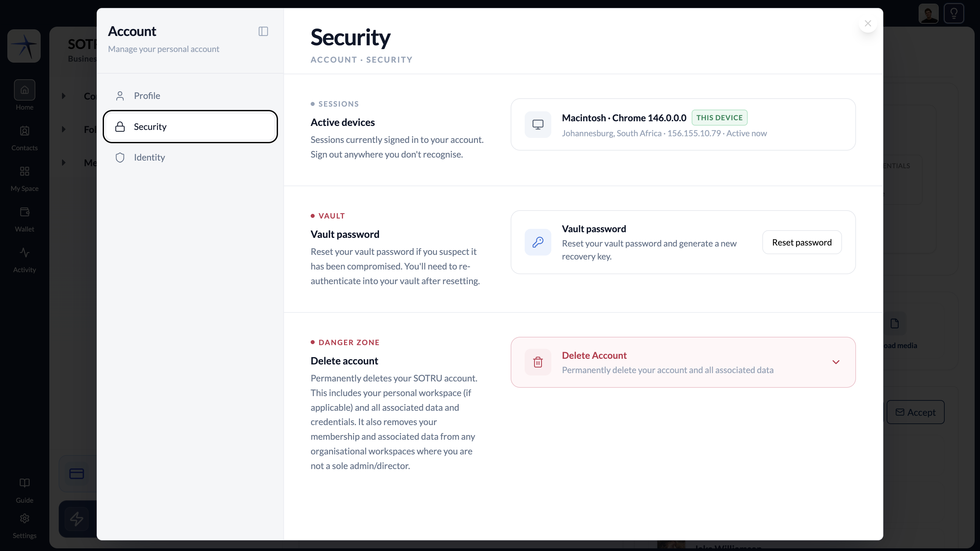This screenshot has height=551, width=980.
Task: Click the document icon above 'oad media'
Action: (894, 323)
